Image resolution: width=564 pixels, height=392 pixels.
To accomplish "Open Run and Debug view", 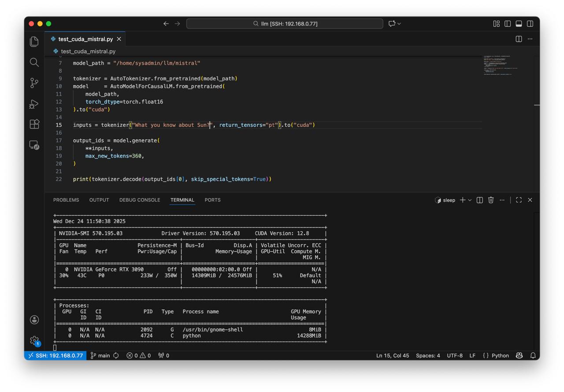I will (34, 104).
